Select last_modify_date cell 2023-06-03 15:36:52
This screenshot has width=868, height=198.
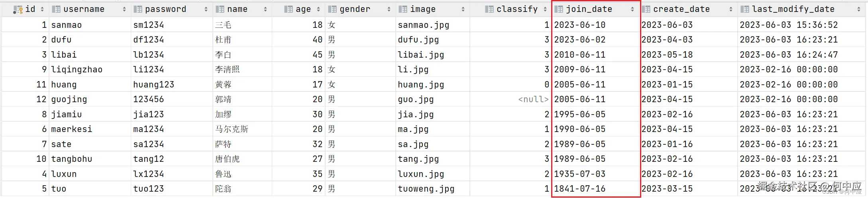pyautogui.click(x=789, y=25)
